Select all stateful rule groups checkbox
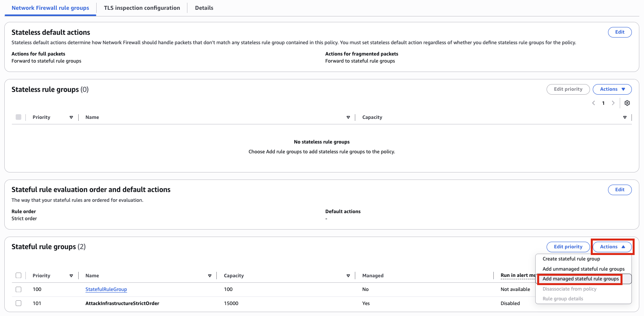Screen dimensions: 644x316 18,275
